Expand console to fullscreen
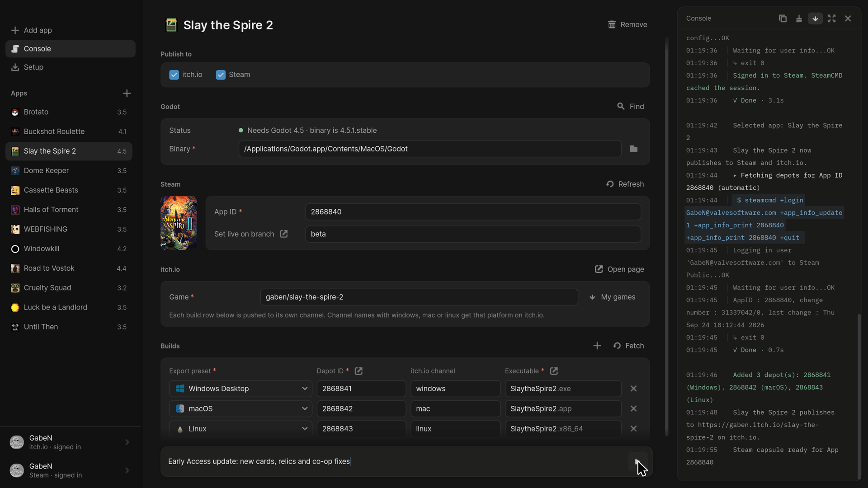This screenshot has height=488, width=868. tap(831, 19)
